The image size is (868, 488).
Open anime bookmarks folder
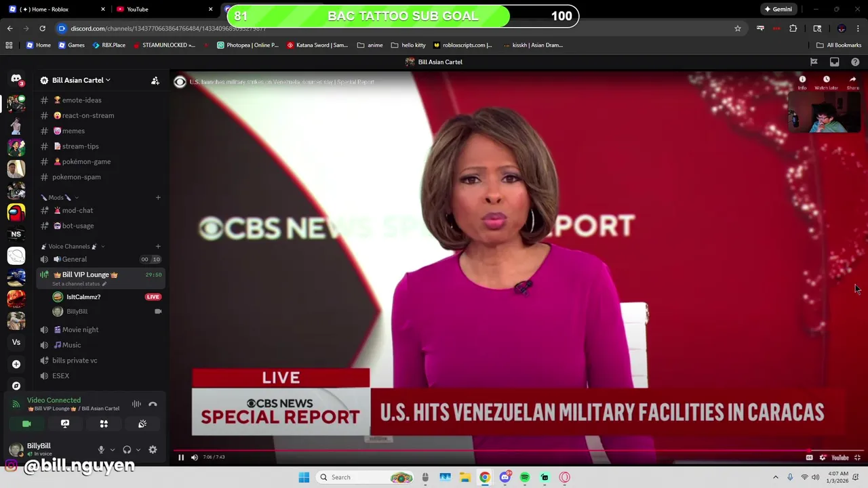pos(370,45)
